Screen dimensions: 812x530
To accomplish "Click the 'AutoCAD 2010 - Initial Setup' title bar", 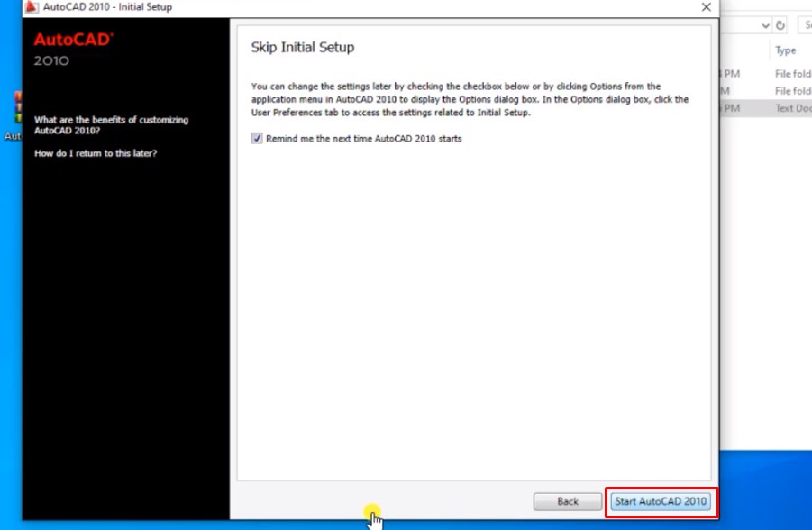I will tap(360, 6).
